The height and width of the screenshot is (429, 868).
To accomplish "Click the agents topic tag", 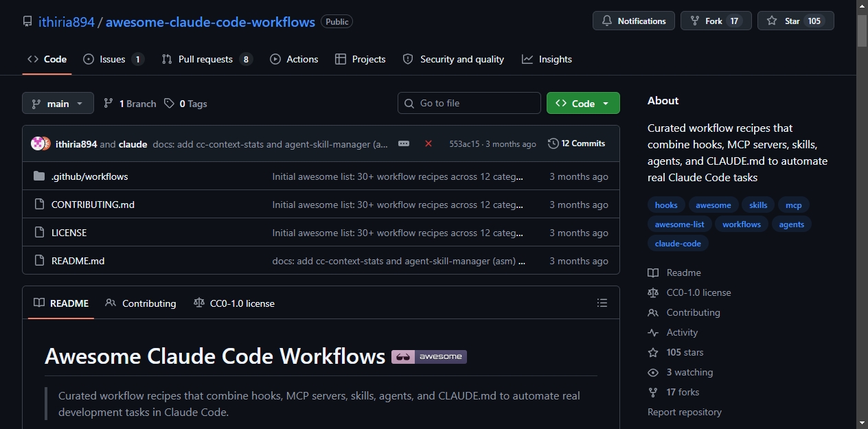I will tap(792, 224).
